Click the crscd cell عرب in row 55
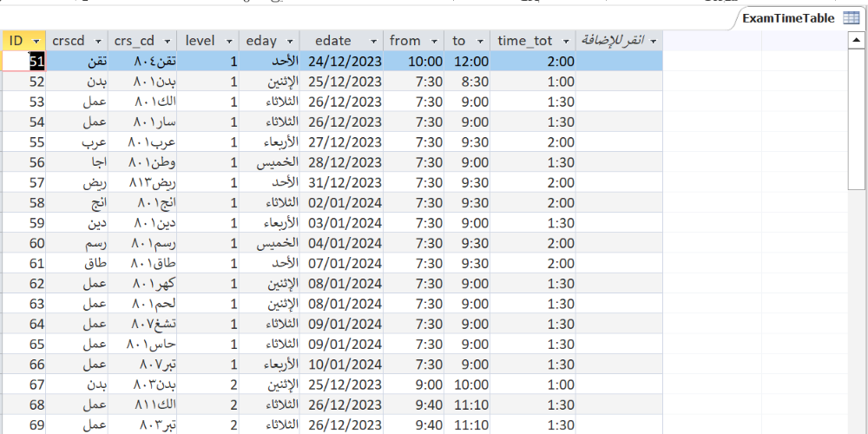This screenshot has width=868, height=434. [x=77, y=141]
